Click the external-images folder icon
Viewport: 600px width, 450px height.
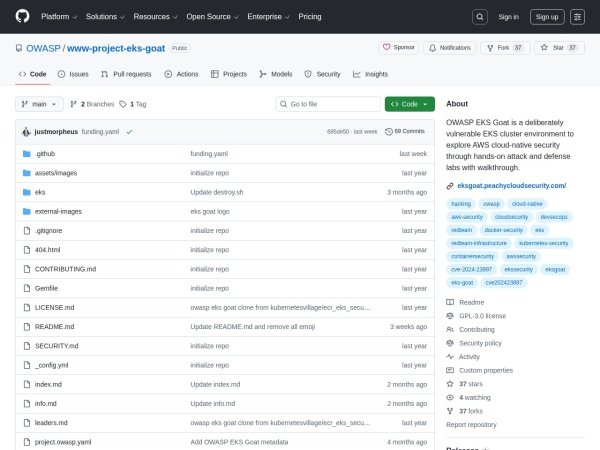26,211
